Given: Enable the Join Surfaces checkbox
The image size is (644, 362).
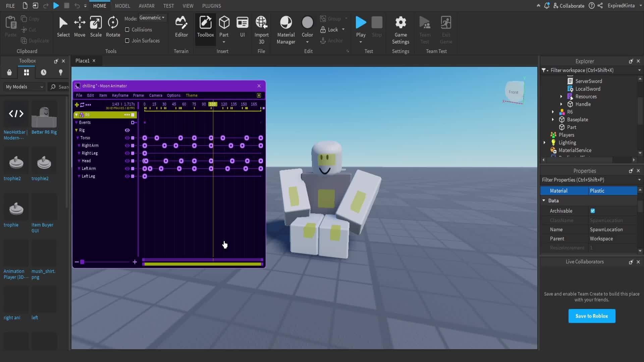Looking at the screenshot, I should click(x=128, y=41).
